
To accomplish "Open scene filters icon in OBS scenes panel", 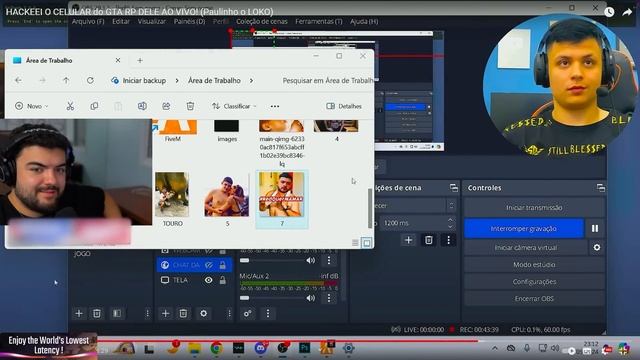I will click(117, 313).
